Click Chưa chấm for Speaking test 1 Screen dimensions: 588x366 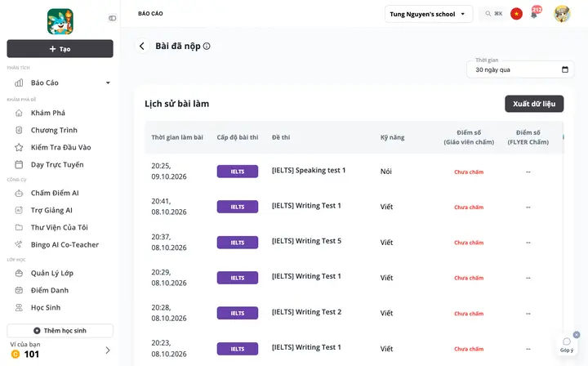[x=469, y=172]
